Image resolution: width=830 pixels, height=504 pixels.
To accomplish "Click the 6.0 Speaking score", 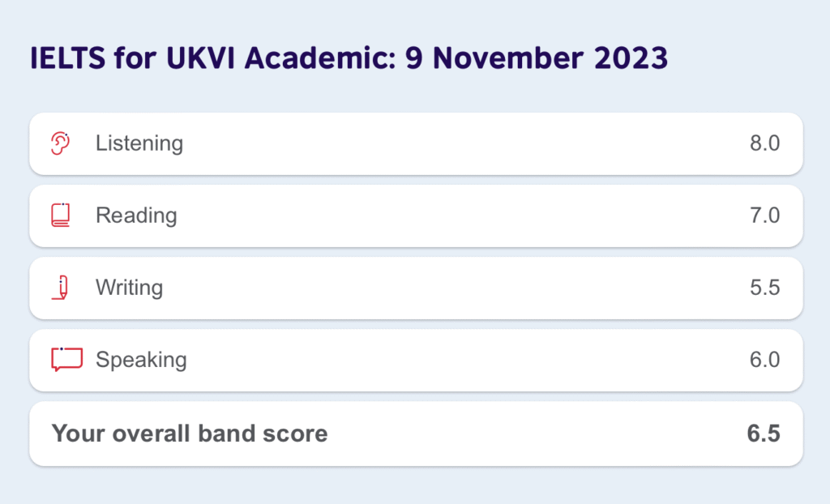I will coord(764,360).
